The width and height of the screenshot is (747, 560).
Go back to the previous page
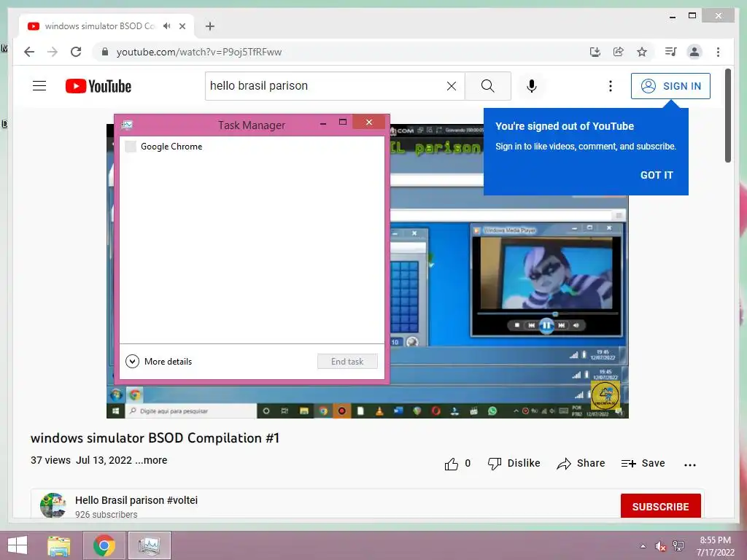coord(29,52)
